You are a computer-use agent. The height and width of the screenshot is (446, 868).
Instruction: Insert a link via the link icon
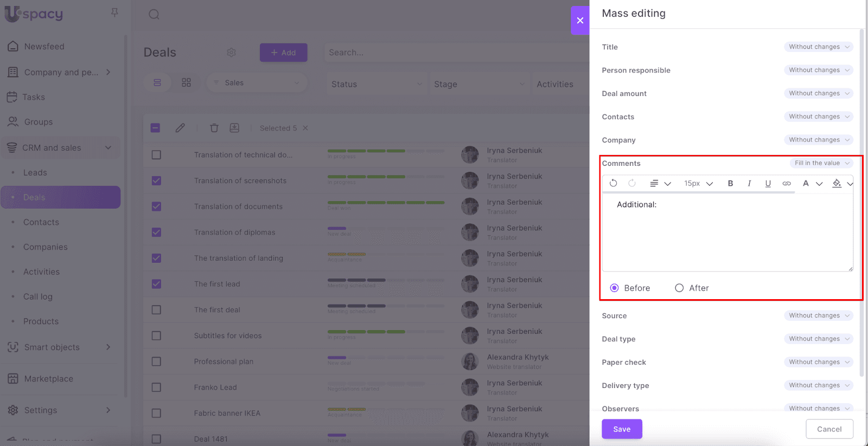point(786,184)
